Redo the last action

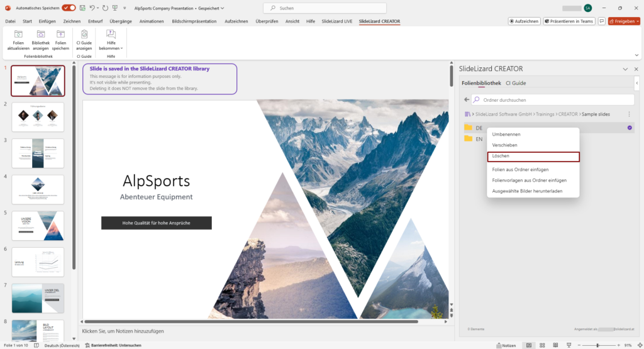(105, 8)
